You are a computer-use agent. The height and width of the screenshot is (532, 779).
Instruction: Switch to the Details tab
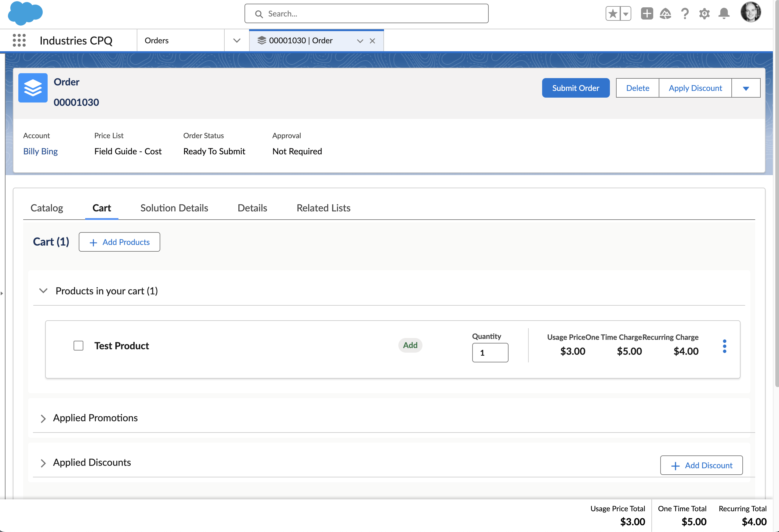[252, 208]
